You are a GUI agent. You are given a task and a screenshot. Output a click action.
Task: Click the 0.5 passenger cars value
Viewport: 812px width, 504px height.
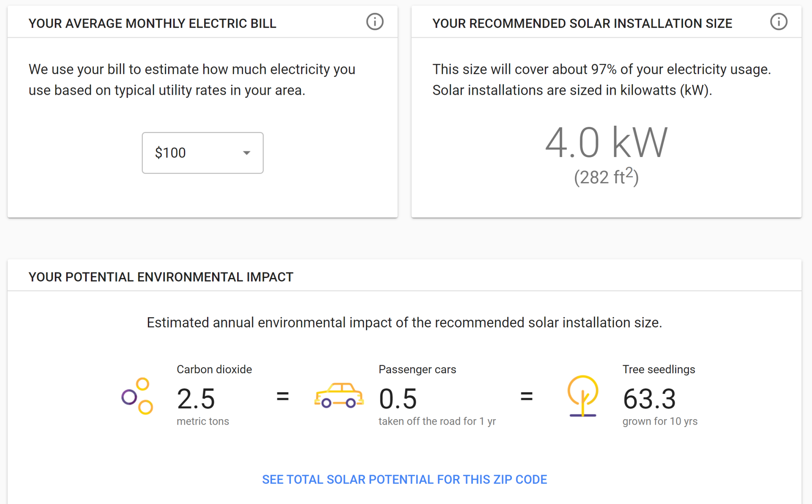pyautogui.click(x=398, y=399)
